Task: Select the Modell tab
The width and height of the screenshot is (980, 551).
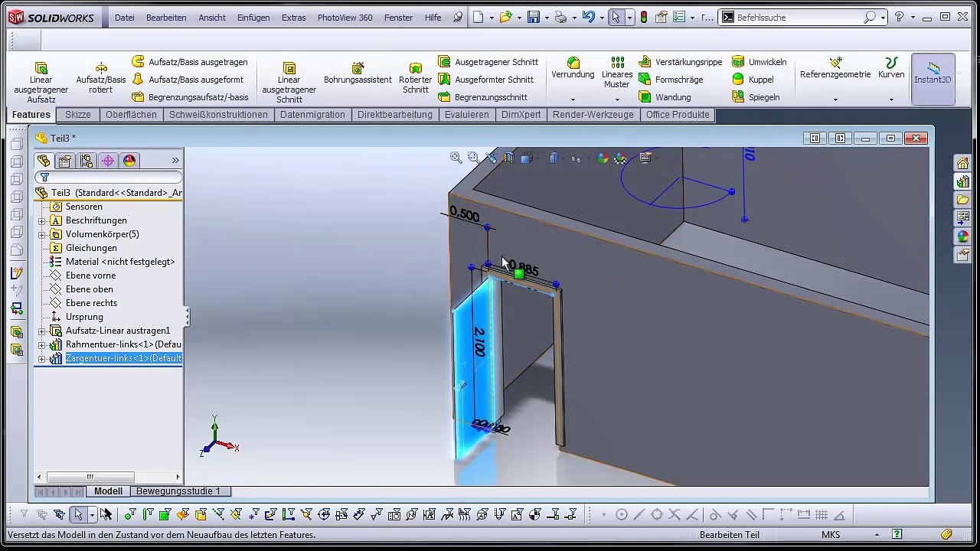Action: pyautogui.click(x=108, y=491)
